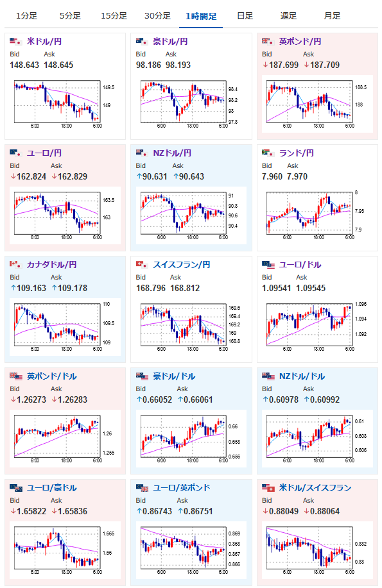This screenshot has height=588, width=382.
Task: Click the EU/US flag icon beside ユーロ/ドル
Action: point(268,264)
